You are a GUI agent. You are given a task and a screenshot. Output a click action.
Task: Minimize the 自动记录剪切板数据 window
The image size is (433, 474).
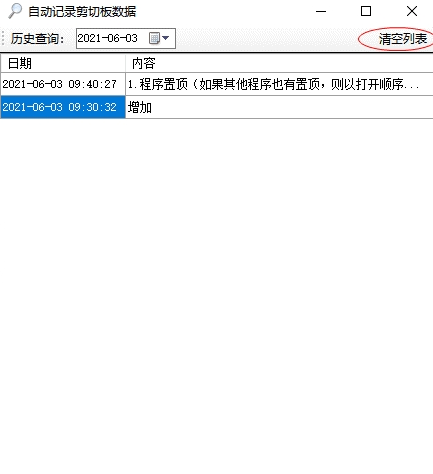coord(321,11)
